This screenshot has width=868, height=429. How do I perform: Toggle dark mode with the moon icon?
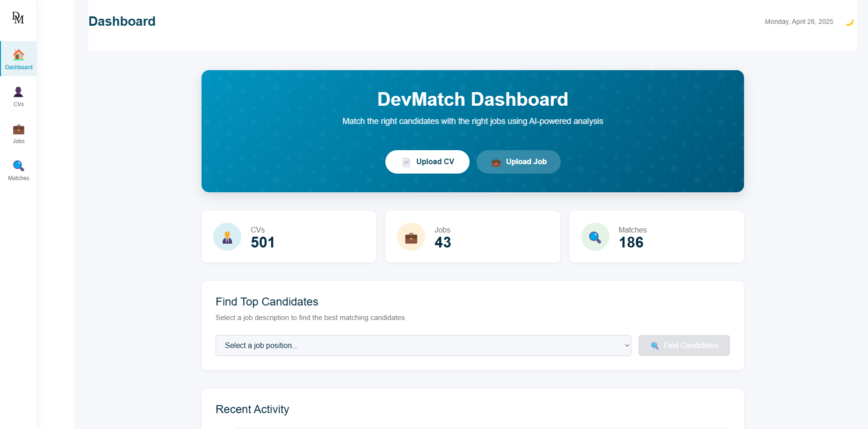click(x=850, y=22)
